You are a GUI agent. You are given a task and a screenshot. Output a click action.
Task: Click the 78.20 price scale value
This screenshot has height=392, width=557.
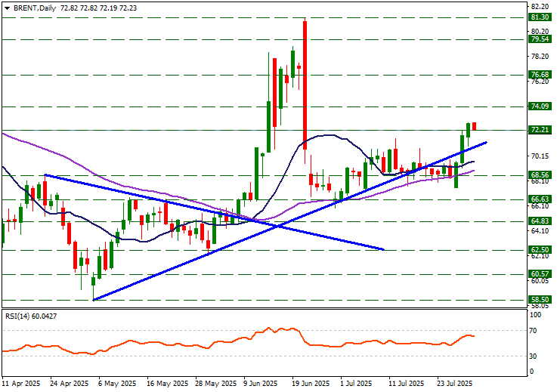point(539,57)
